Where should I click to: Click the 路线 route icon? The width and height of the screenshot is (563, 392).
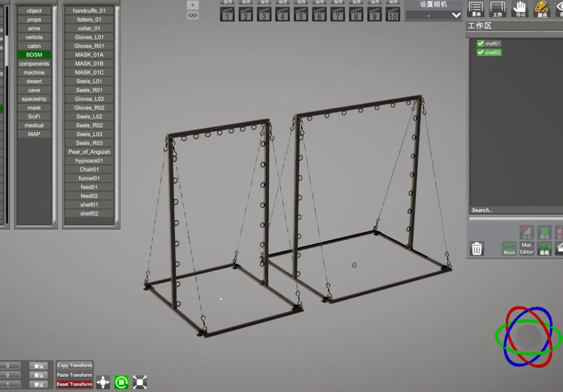(544, 248)
